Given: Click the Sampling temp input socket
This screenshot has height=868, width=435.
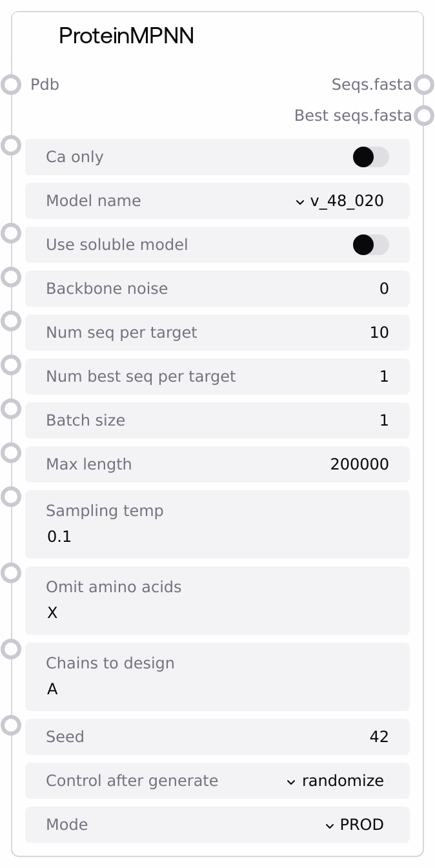Looking at the screenshot, I should [11, 497].
